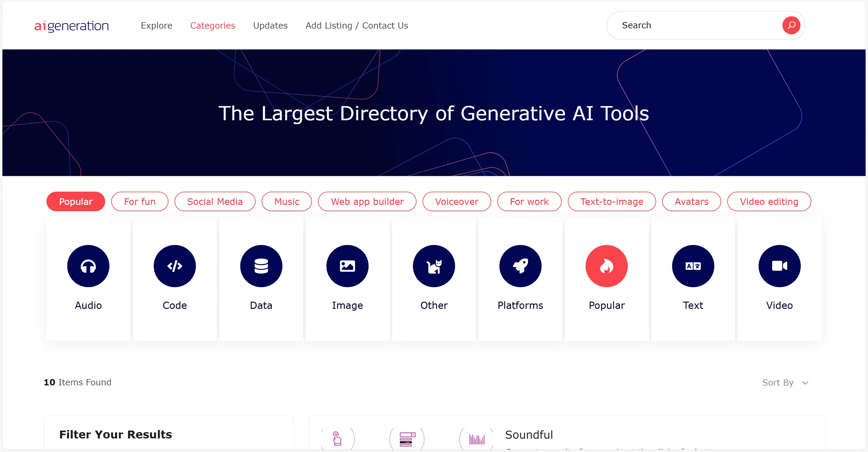
Task: Click the Other cat icon
Action: click(x=434, y=266)
